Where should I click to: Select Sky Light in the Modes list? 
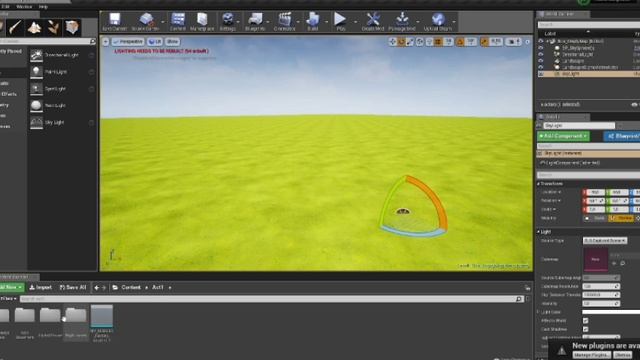point(62,122)
